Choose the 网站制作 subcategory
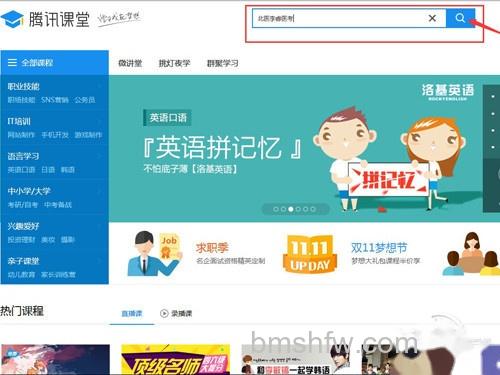 pyautogui.click(x=21, y=135)
